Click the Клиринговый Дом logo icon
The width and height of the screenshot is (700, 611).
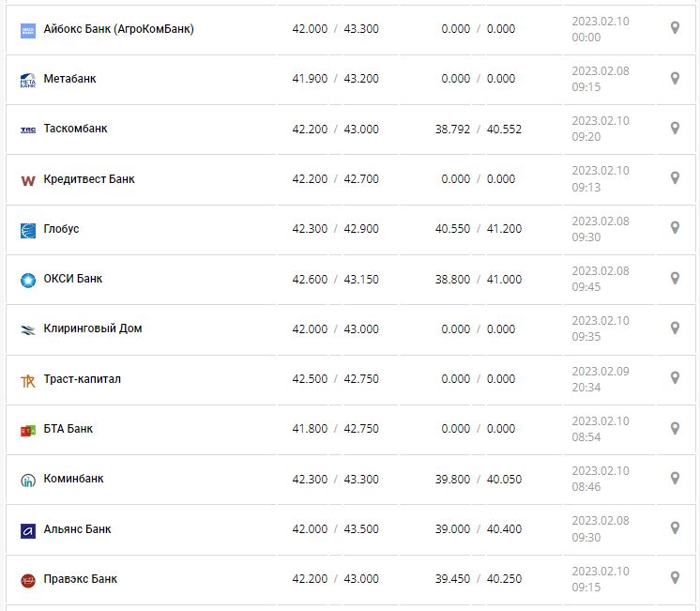[x=28, y=329]
